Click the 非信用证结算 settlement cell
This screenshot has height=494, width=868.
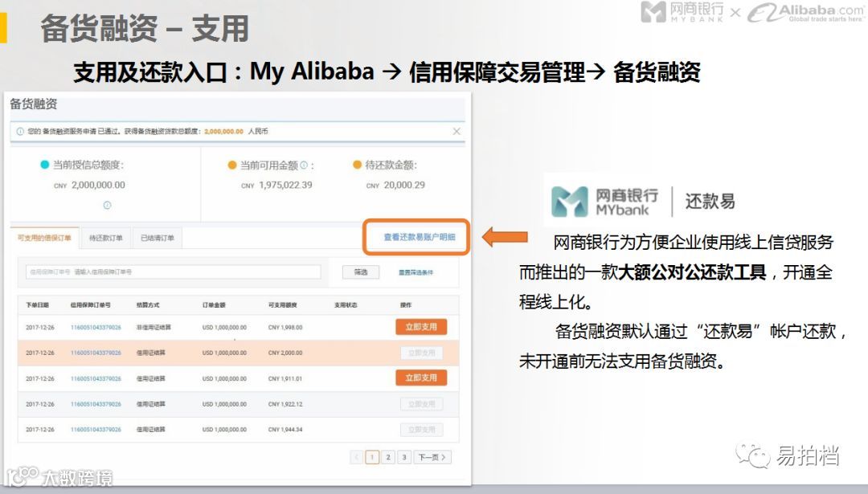[x=154, y=328]
